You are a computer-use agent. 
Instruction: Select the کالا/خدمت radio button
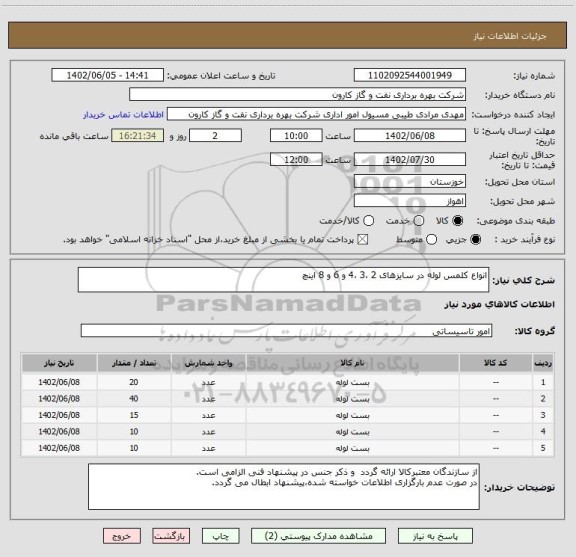[368, 221]
